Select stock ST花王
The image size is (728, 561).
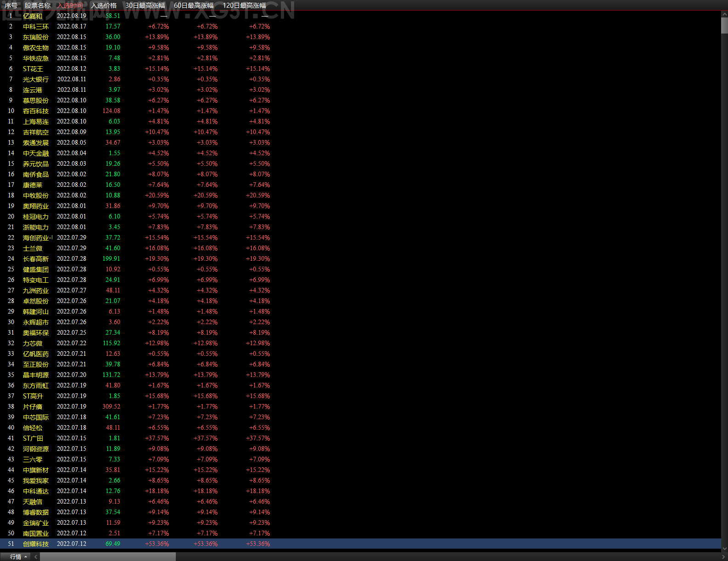[33, 69]
